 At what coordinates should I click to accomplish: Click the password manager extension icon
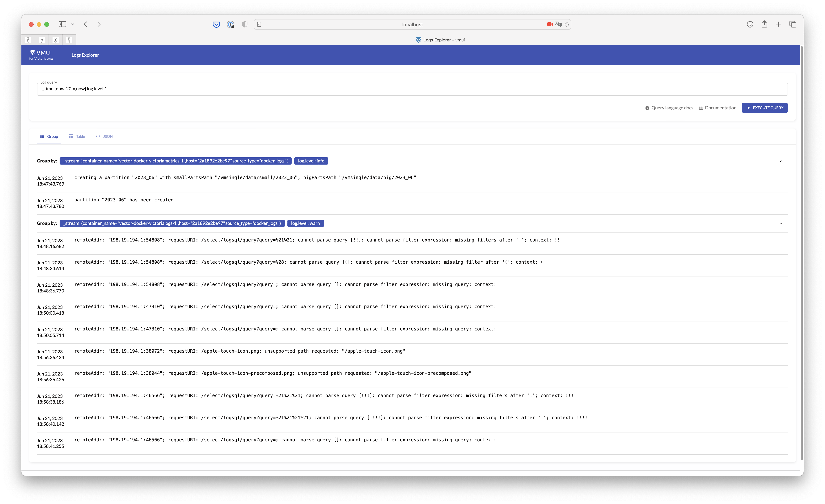point(230,24)
